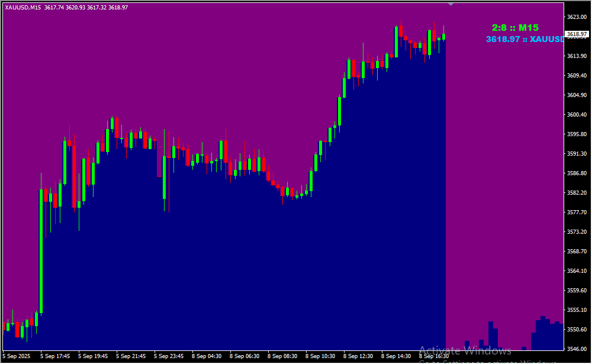Click the 3600.00 price level on axis
This screenshot has width=592, height=364.
576,115
